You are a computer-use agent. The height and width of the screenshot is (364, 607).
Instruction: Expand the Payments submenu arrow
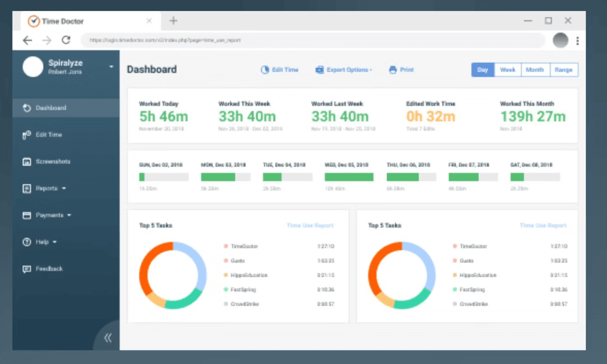(x=69, y=215)
